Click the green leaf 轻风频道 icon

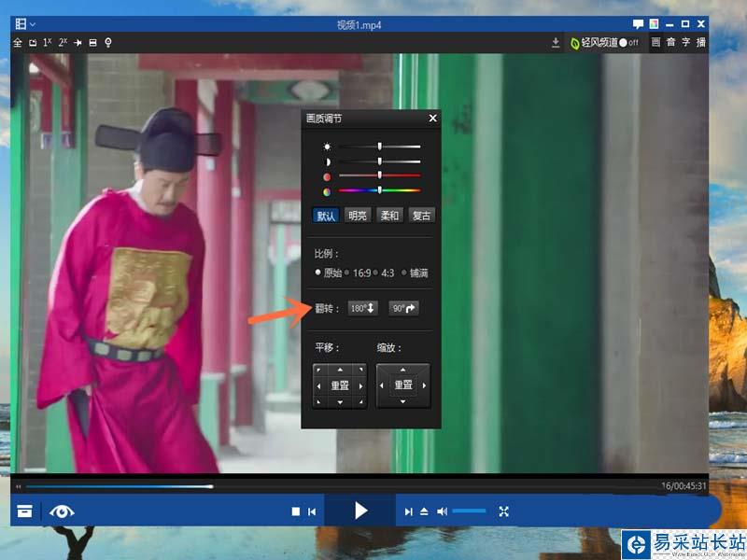click(575, 43)
